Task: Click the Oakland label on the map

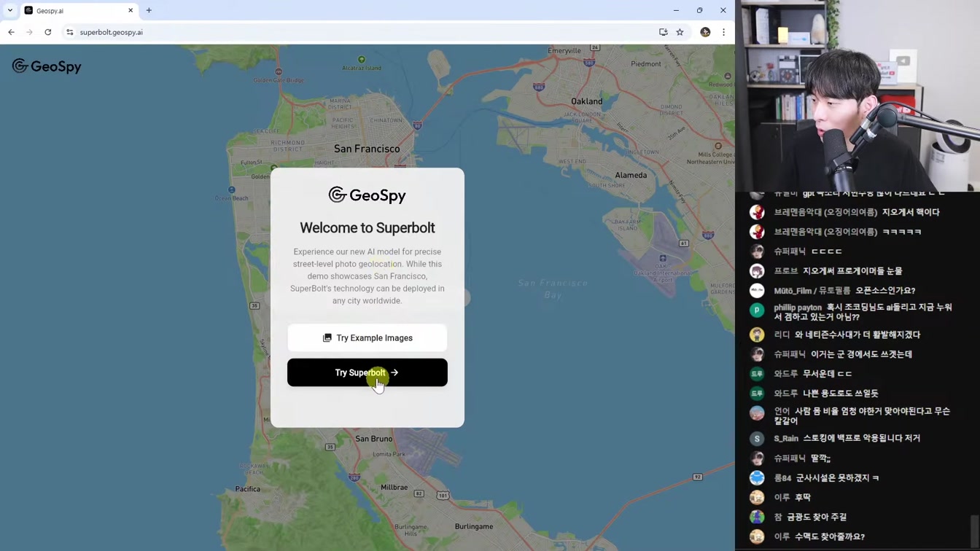Action: (x=587, y=101)
